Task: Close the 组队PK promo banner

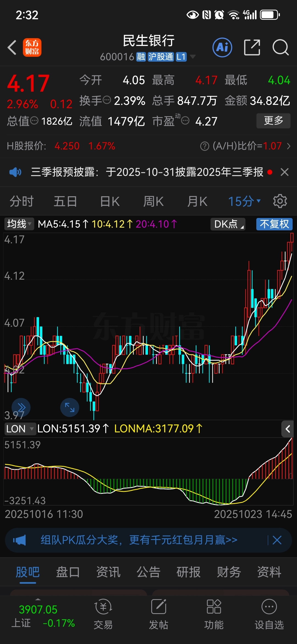Action: tap(277, 540)
